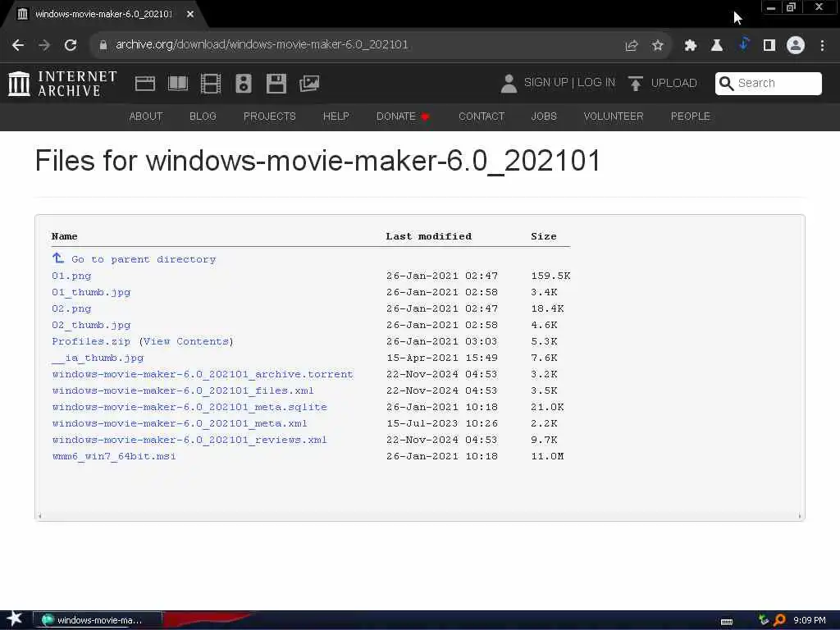Open the _files.xml link

pyautogui.click(x=183, y=390)
